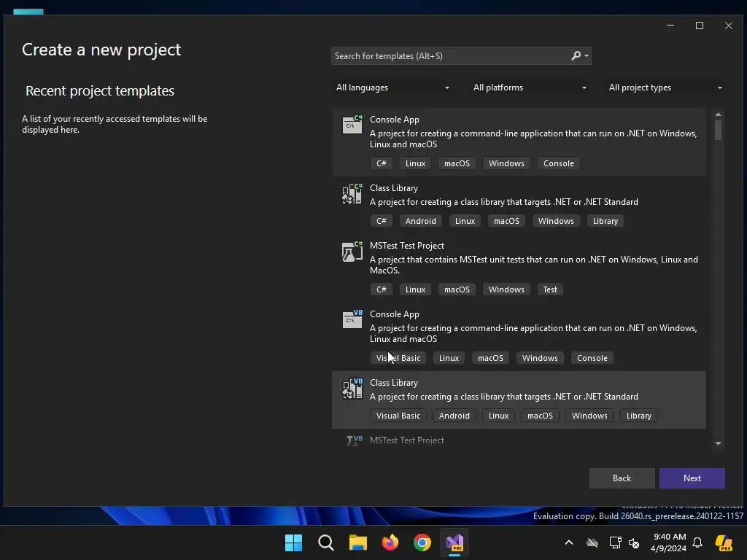This screenshot has width=747, height=560.
Task: Click the VB MSTest Test Project icon
Action: [x=355, y=440]
